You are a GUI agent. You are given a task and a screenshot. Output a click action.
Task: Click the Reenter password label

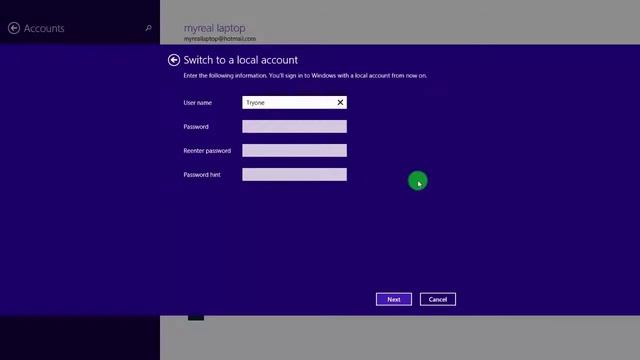click(207, 151)
